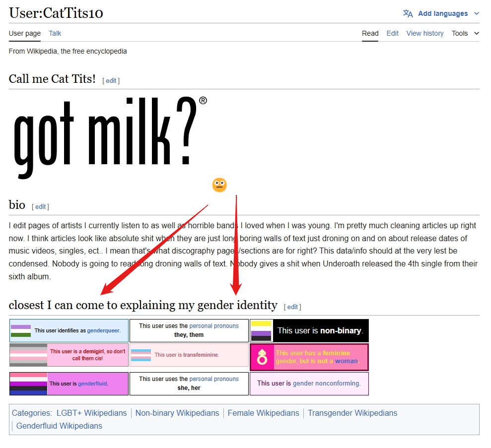Click the non-binary flag icon
Viewport: 491px width, 448px height.
(x=261, y=331)
